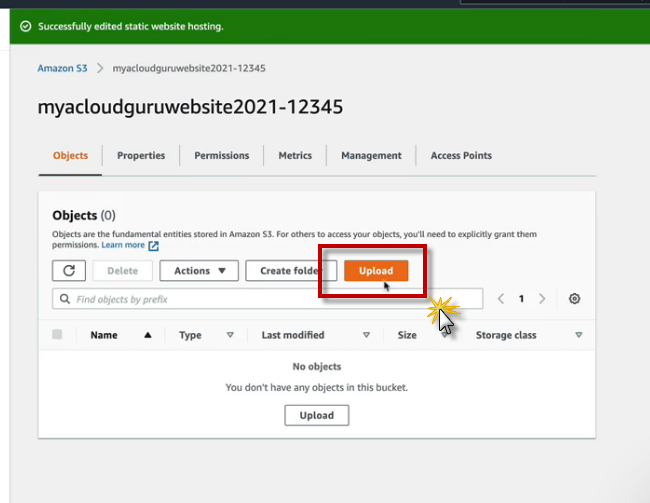Click the Name column header
Image resolution: width=650 pixels, height=503 pixels.
104,335
